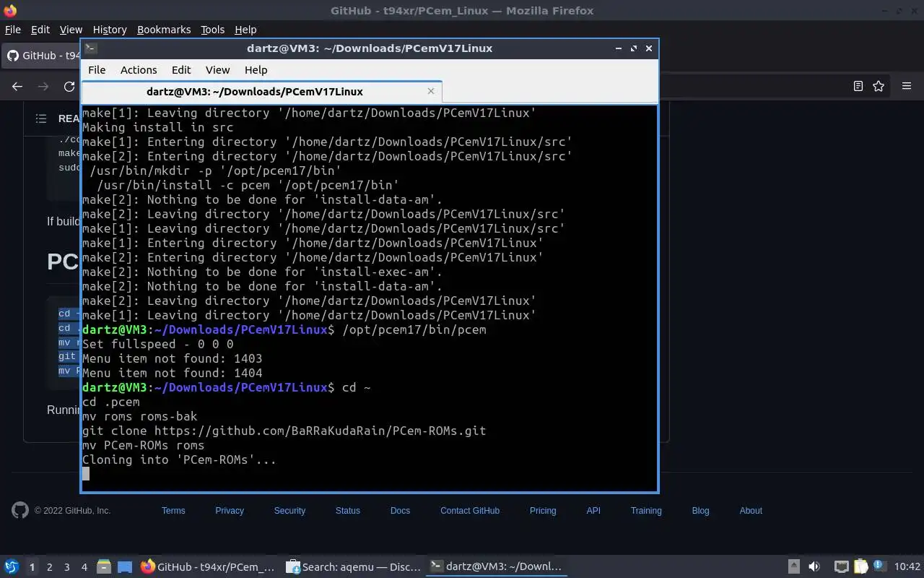Click the 10:42 taskbar clock
The height and width of the screenshot is (578, 924).
tap(907, 567)
